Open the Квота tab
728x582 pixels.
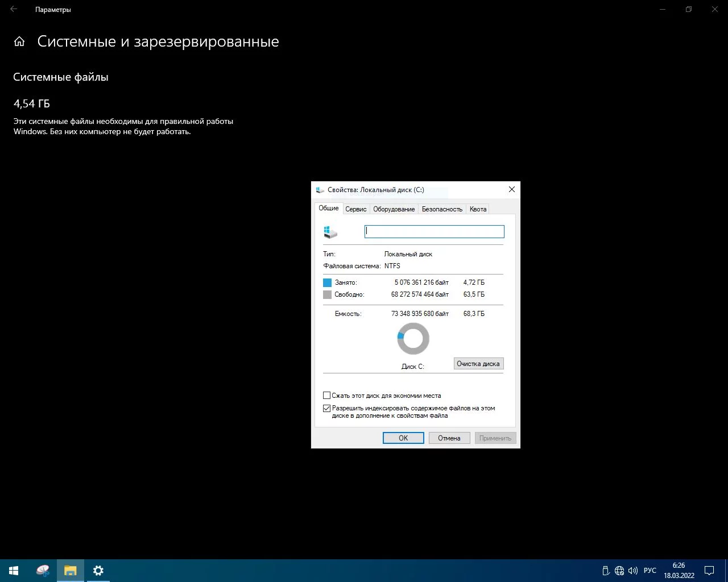pyautogui.click(x=478, y=209)
